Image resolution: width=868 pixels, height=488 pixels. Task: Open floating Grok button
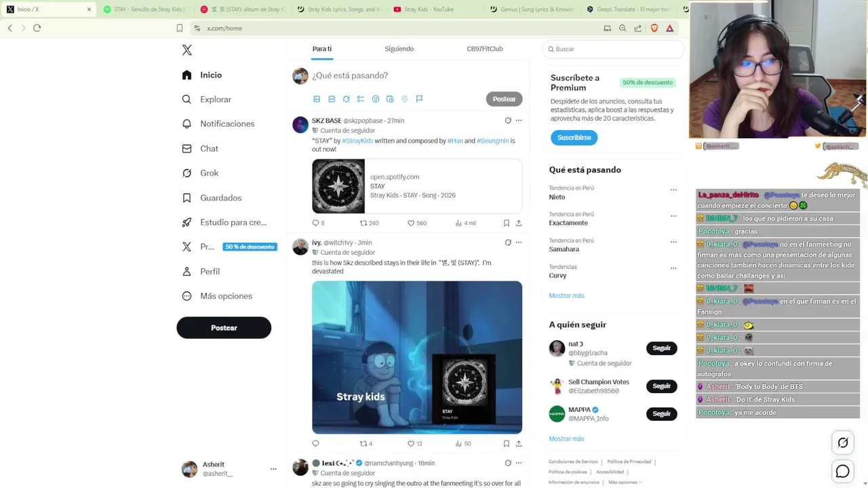click(842, 443)
